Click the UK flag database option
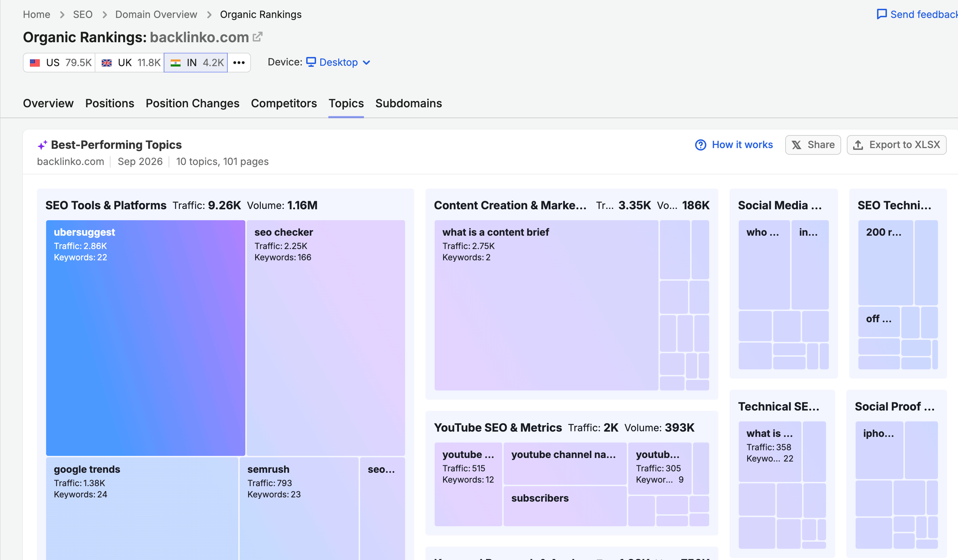Image resolution: width=958 pixels, height=560 pixels. click(x=130, y=62)
